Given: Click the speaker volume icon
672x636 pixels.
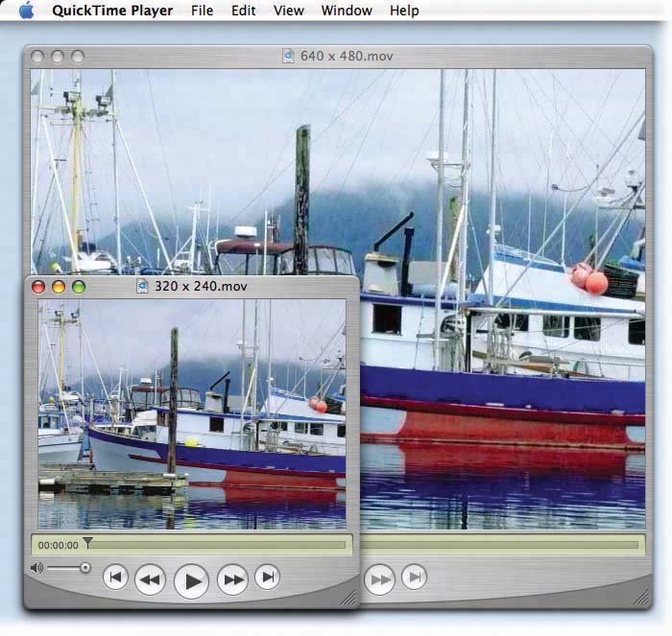Looking at the screenshot, I should [36, 568].
